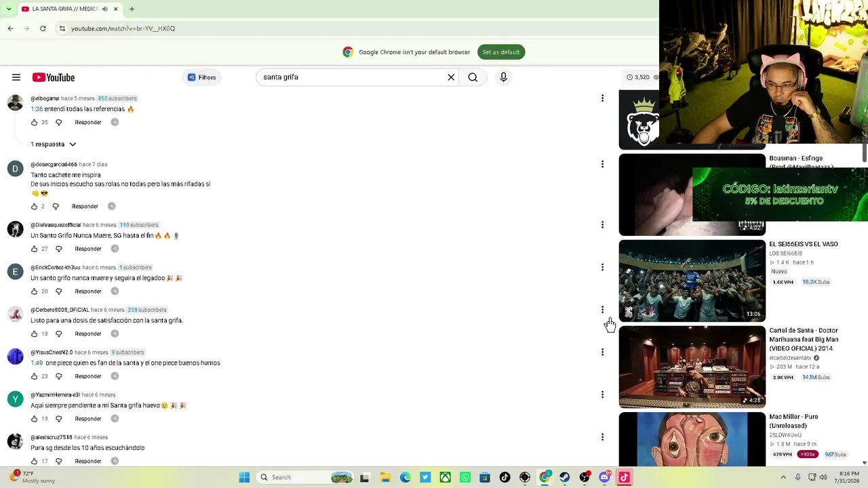Open options menu for @Cerbero8008_OFICIAL's comment
The height and width of the screenshot is (488, 868).
click(602, 310)
